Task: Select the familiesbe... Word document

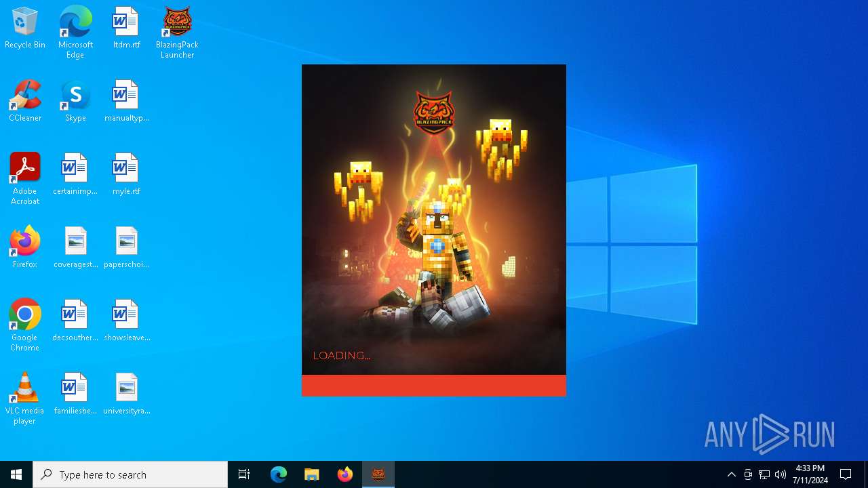Action: click(75, 394)
